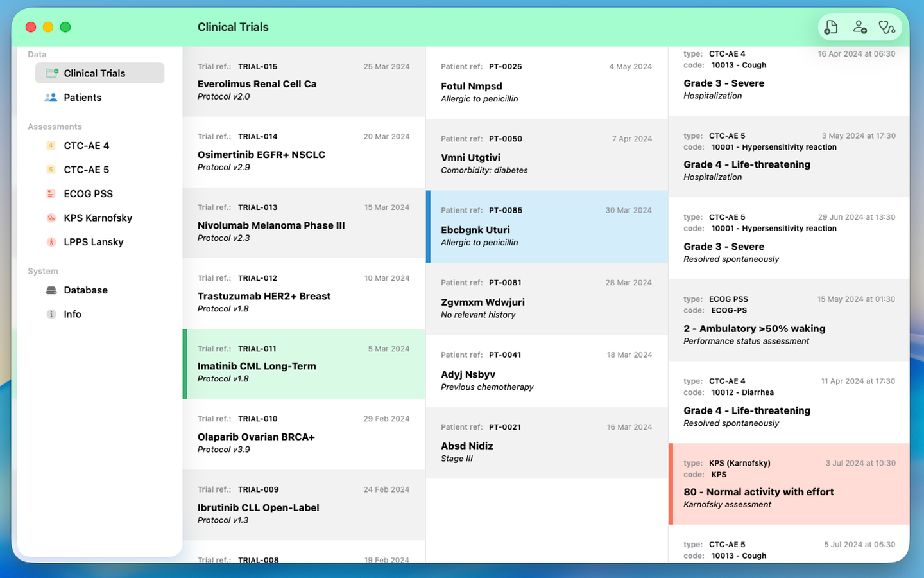Viewport: 924px width, 578px height.
Task: Select trial Nivolumab Melanoma Phase III
Action: click(x=304, y=223)
